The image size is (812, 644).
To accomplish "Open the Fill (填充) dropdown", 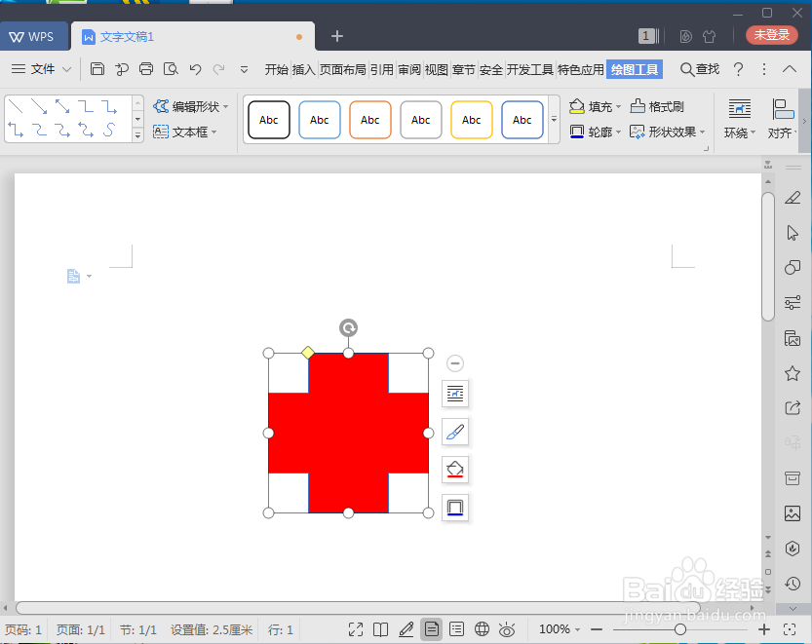I will click(x=599, y=107).
